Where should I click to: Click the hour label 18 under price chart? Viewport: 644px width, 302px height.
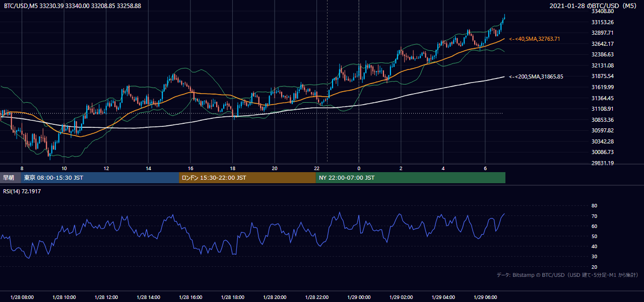click(232, 168)
